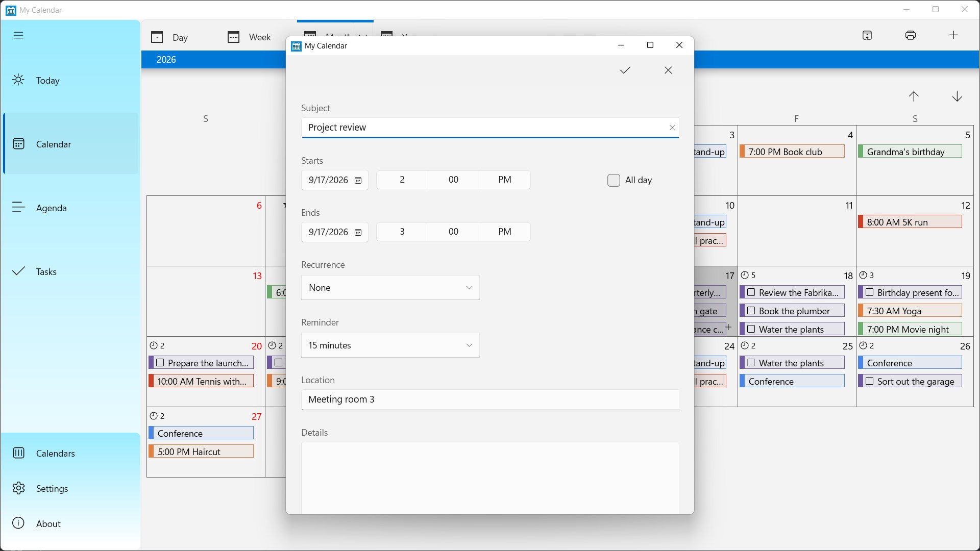Check off Prepare the launch task
The width and height of the screenshot is (980, 551).
[160, 363]
